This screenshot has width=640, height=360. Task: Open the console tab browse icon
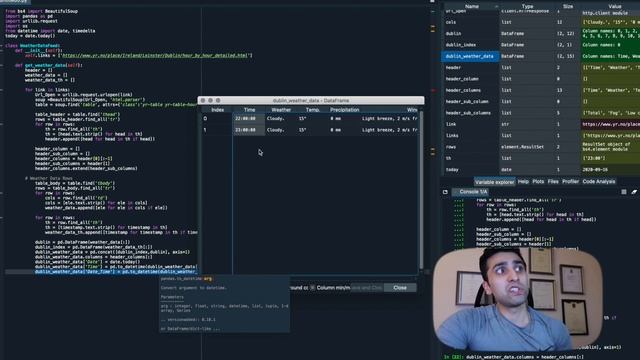pos(445,192)
